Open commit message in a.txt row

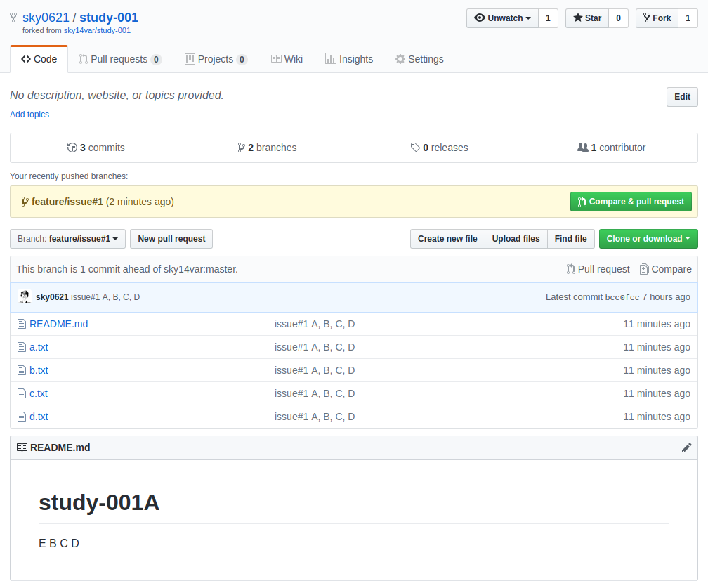point(315,347)
